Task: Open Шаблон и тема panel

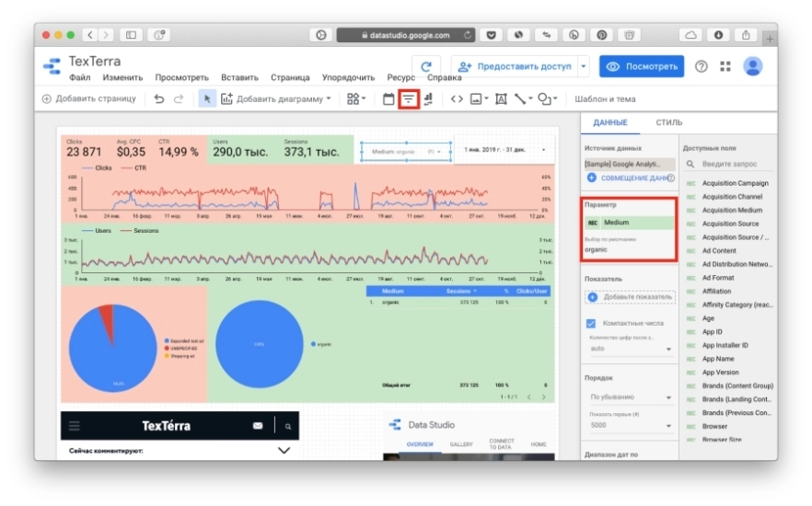Action: (605, 98)
